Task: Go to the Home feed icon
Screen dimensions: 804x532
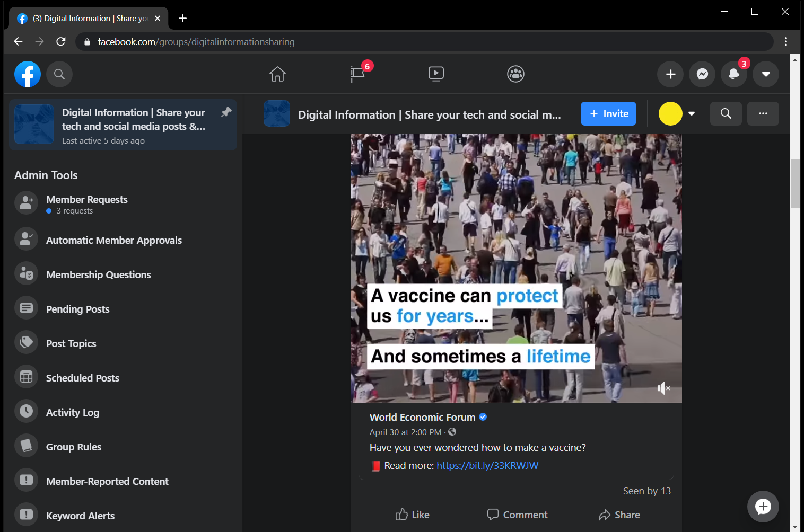Action: [277, 74]
